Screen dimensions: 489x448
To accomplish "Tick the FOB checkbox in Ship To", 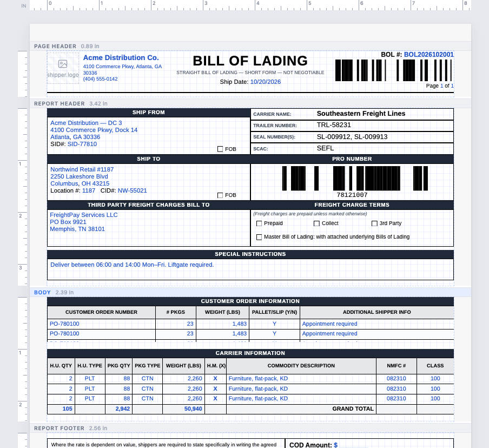I will pos(220,195).
